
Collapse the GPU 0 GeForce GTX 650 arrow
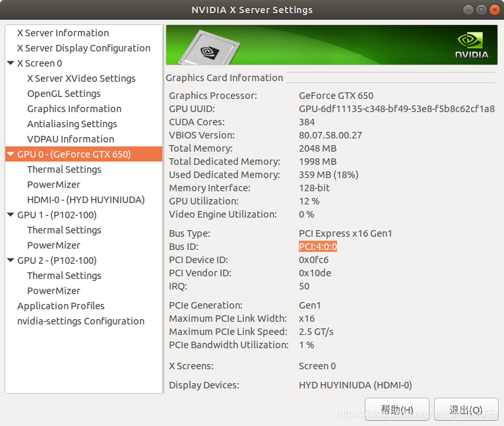[x=11, y=154]
